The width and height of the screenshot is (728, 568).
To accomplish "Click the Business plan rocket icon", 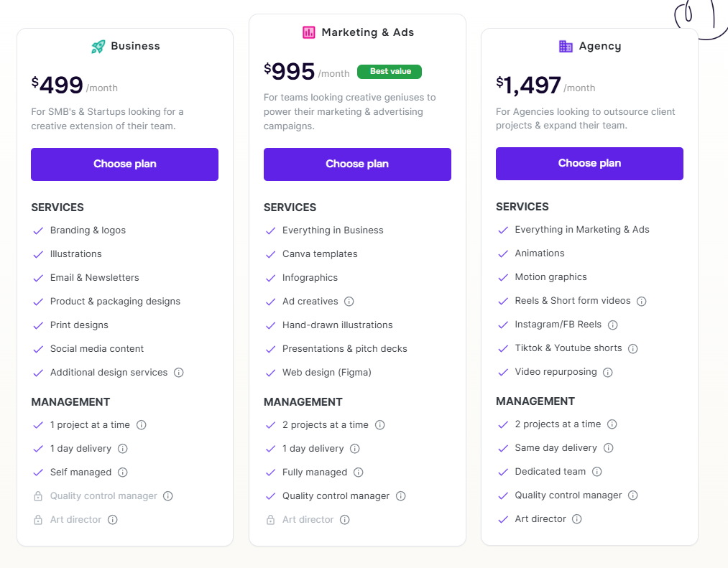I will pos(98,47).
